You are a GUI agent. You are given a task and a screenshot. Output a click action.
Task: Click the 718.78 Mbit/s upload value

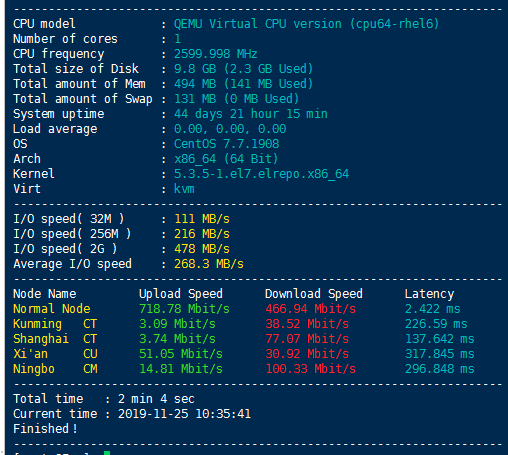[x=184, y=309]
